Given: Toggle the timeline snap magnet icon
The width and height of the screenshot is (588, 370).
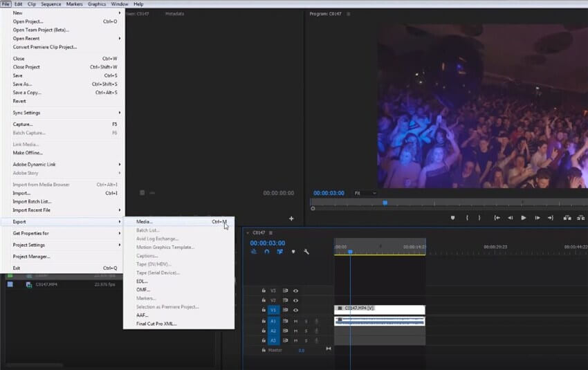Looking at the screenshot, I should point(266,252).
